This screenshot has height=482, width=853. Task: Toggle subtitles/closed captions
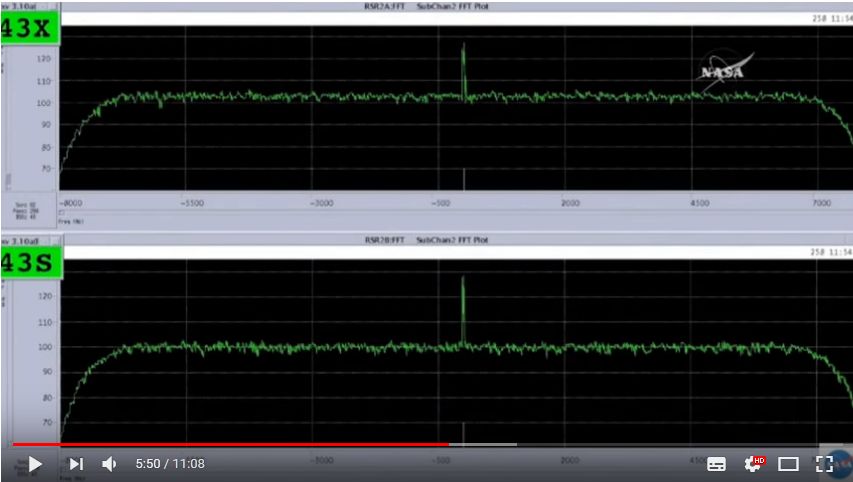click(x=716, y=464)
